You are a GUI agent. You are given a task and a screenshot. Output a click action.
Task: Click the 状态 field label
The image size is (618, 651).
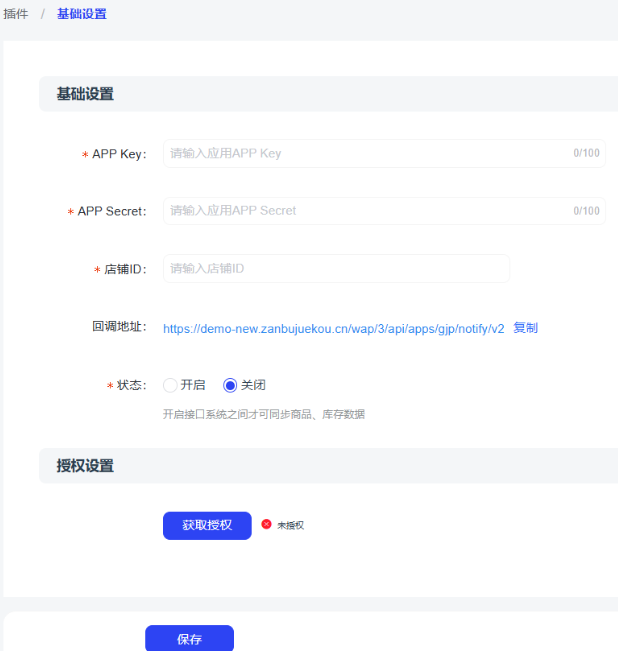131,386
